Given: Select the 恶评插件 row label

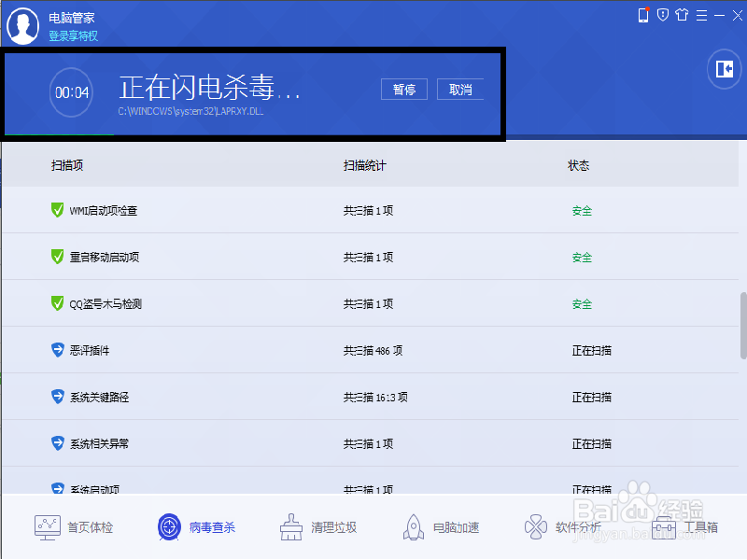Looking at the screenshot, I should pos(90,351).
